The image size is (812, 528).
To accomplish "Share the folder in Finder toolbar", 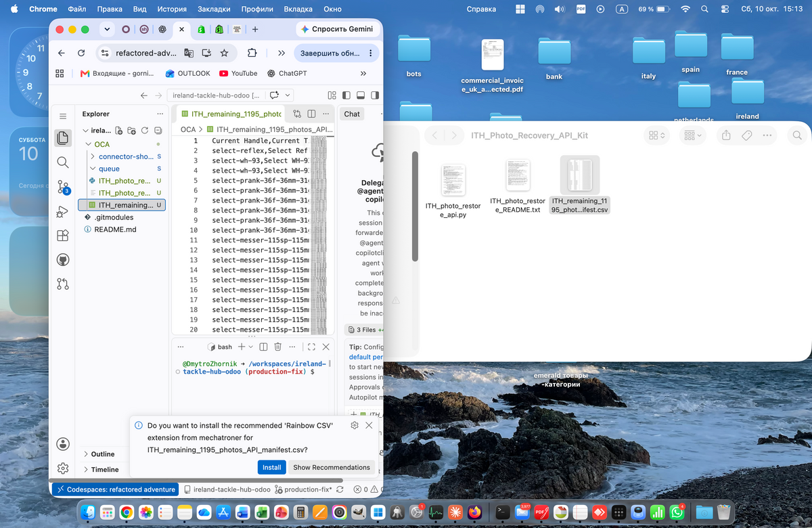I will tap(726, 135).
